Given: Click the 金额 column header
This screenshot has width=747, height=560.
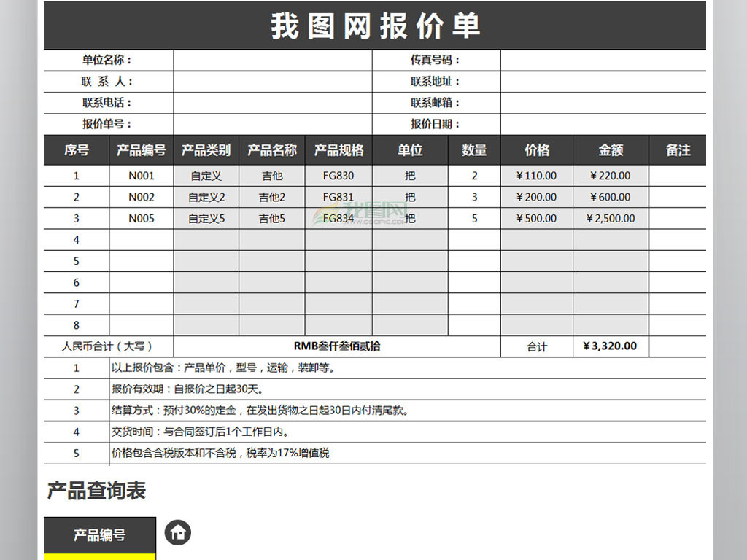Looking at the screenshot, I should pyautogui.click(x=611, y=150).
